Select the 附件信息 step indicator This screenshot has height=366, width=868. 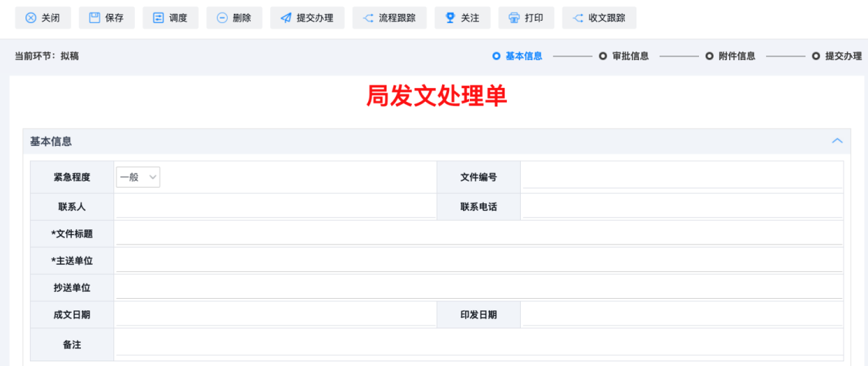coord(731,56)
